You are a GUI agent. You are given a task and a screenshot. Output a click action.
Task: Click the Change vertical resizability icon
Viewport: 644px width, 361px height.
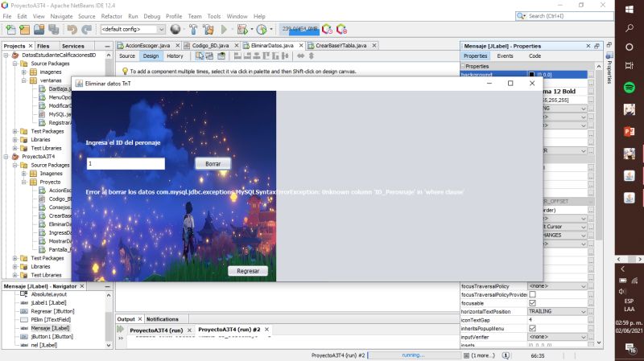(x=312, y=55)
